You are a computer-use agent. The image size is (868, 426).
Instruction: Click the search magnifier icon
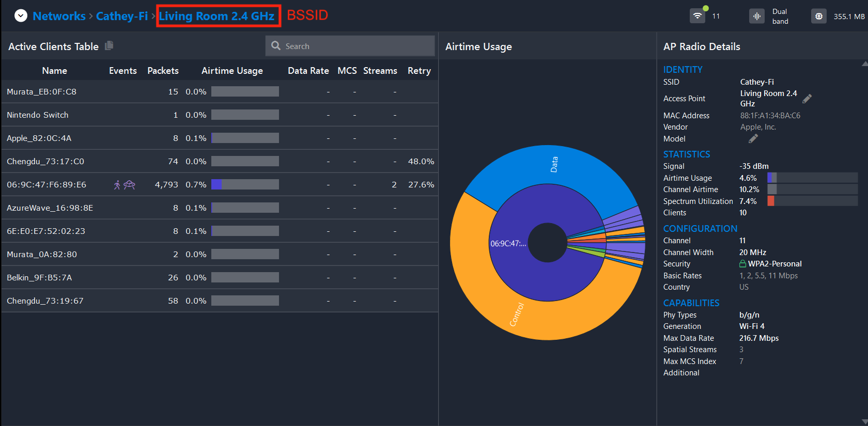pos(276,45)
